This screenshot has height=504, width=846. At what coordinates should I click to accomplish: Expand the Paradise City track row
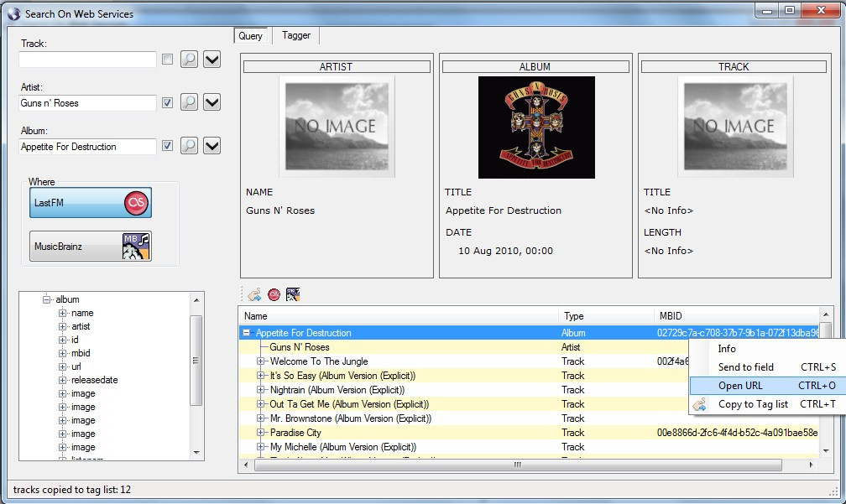[x=260, y=433]
